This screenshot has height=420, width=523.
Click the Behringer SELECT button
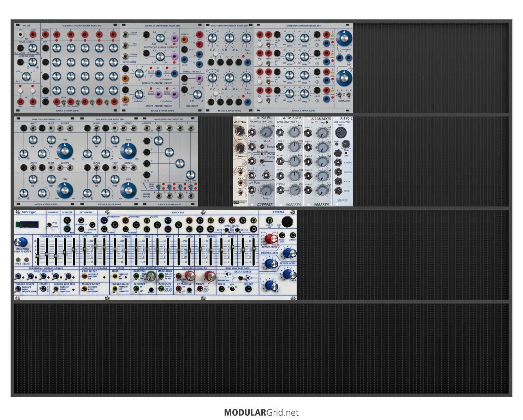pyautogui.click(x=26, y=260)
